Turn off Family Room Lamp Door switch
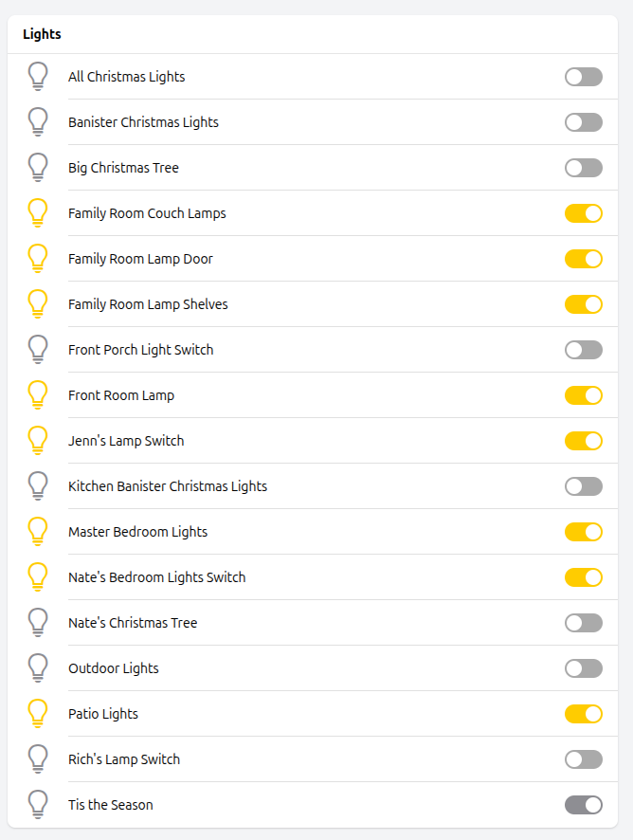This screenshot has height=840, width=633. click(x=583, y=259)
